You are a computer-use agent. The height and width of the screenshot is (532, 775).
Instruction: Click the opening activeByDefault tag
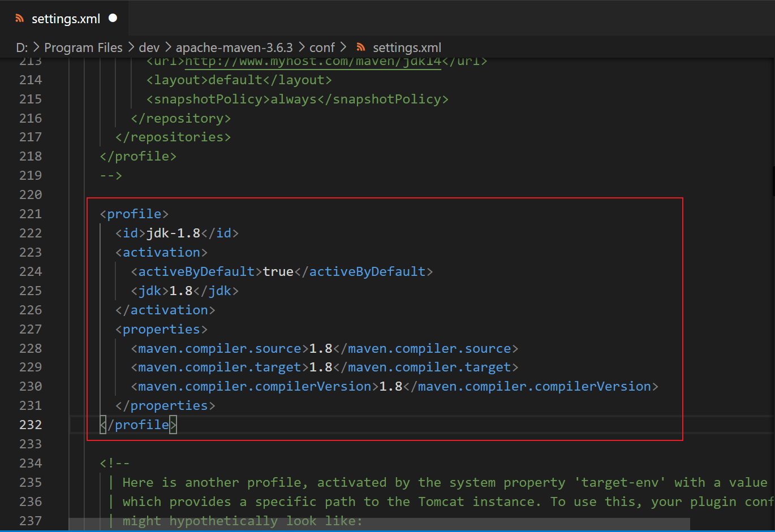coord(196,271)
